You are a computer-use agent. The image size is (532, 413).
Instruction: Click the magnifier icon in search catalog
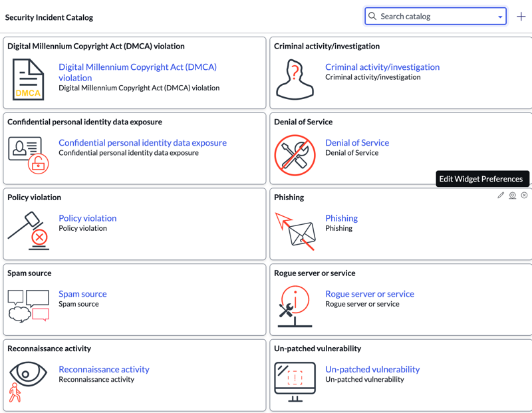click(x=372, y=16)
